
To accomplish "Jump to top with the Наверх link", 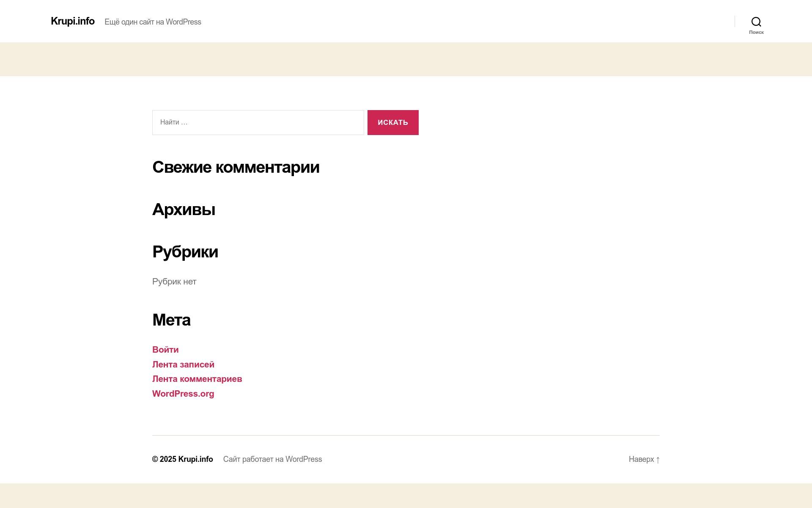I will click(641, 459).
